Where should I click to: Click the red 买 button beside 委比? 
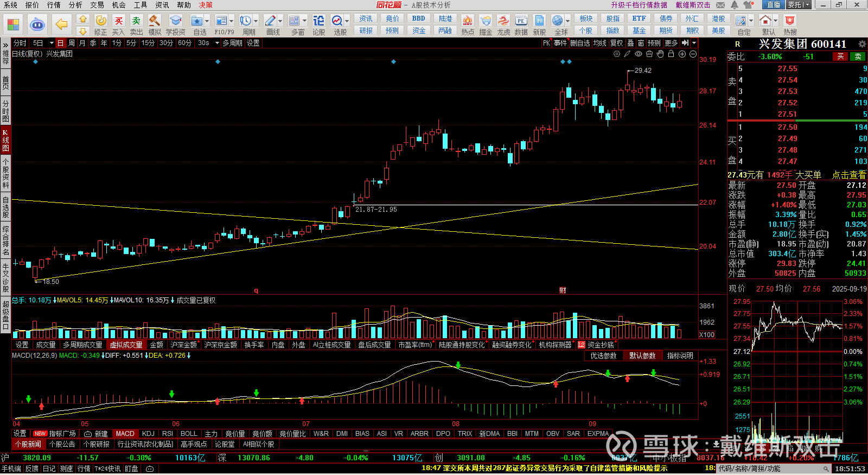coord(840,56)
